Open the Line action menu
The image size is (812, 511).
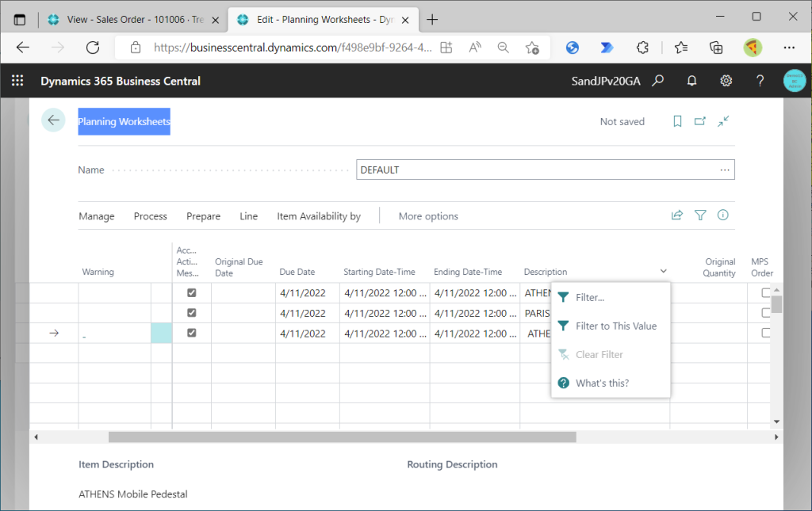point(248,216)
